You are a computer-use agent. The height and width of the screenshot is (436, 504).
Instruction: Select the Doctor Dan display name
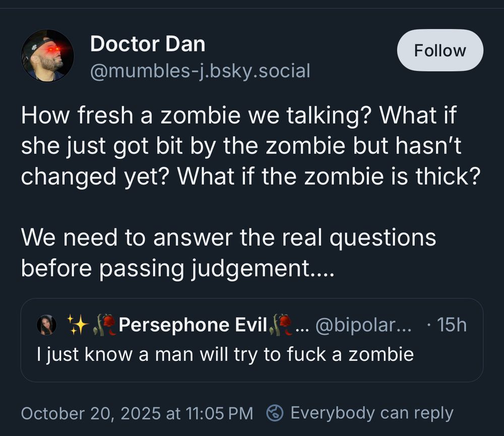(147, 43)
